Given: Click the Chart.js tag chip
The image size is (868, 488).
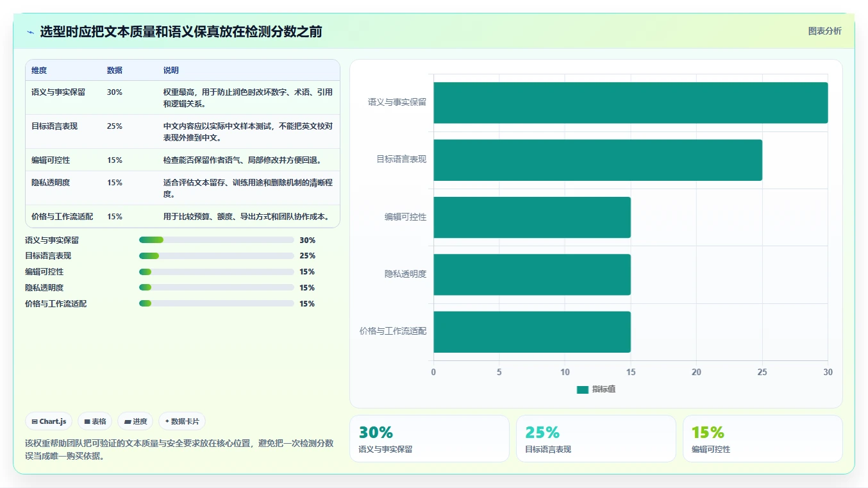Looking at the screenshot, I should click(x=49, y=421).
